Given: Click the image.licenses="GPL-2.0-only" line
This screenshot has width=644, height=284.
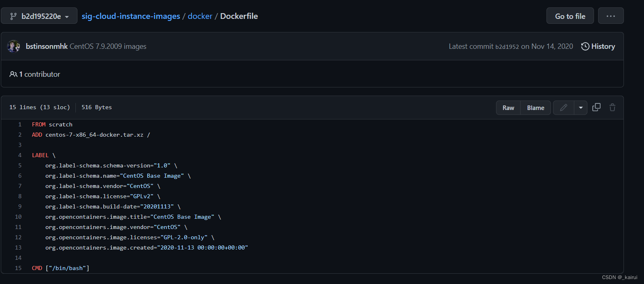Looking at the screenshot, I should [130, 237].
